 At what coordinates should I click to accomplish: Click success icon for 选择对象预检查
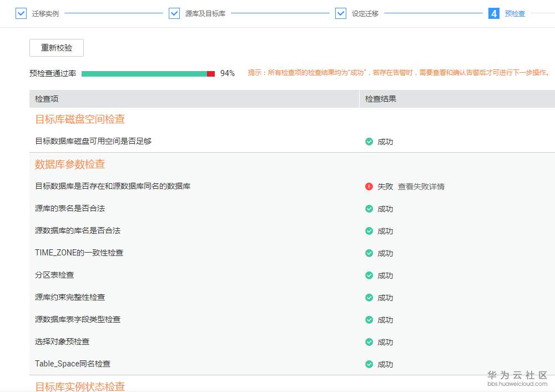click(x=369, y=342)
